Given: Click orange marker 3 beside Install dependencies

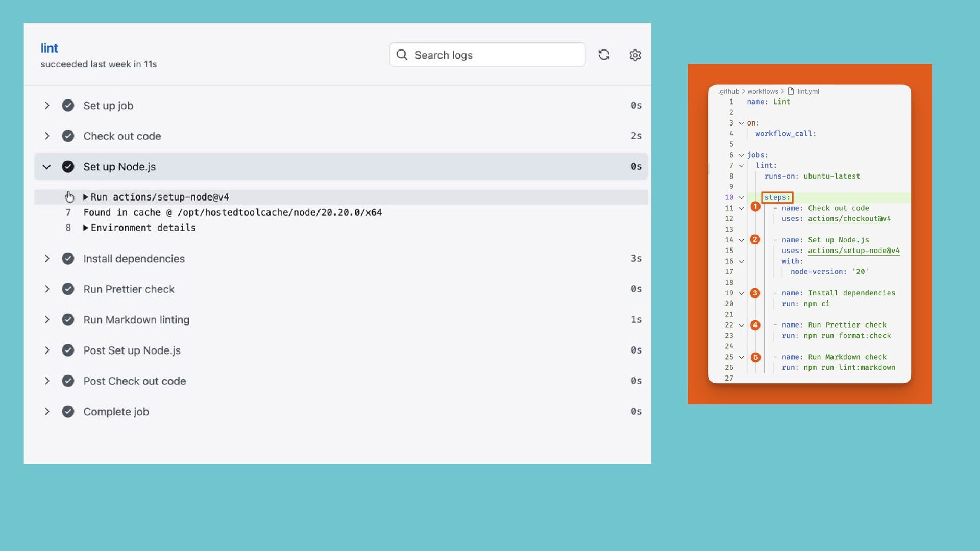Looking at the screenshot, I should (x=755, y=293).
